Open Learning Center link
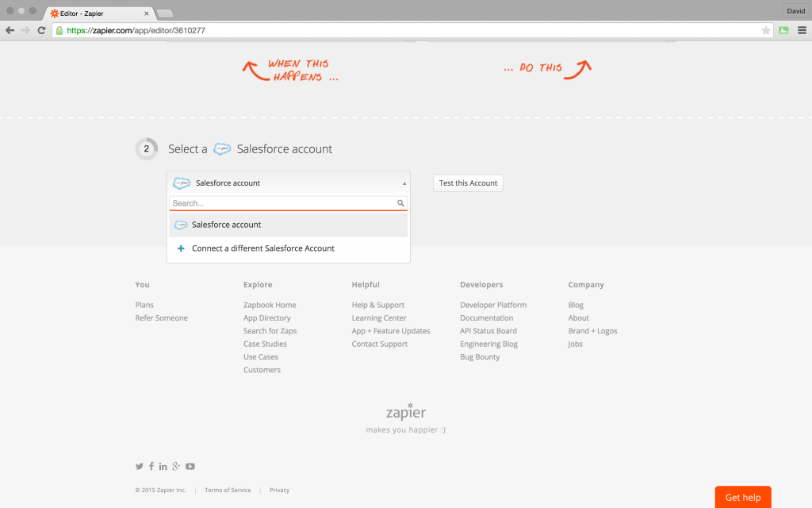Viewport: 812px width, 508px height. (x=379, y=317)
